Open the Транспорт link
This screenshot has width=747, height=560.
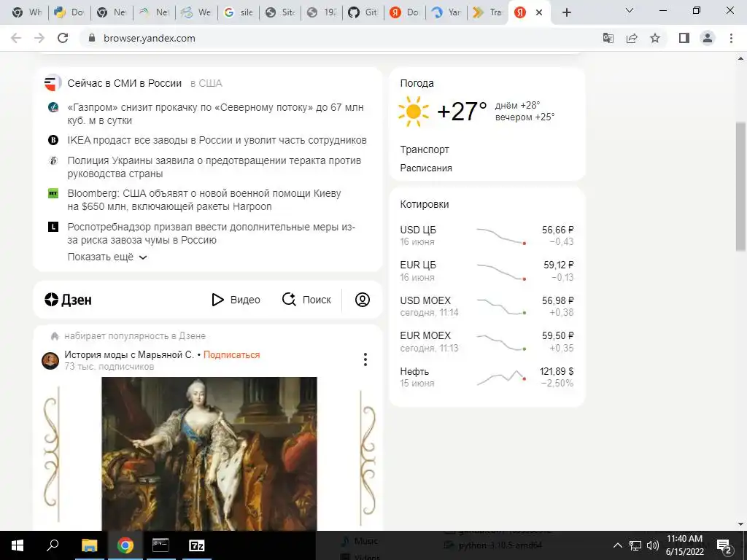425,149
